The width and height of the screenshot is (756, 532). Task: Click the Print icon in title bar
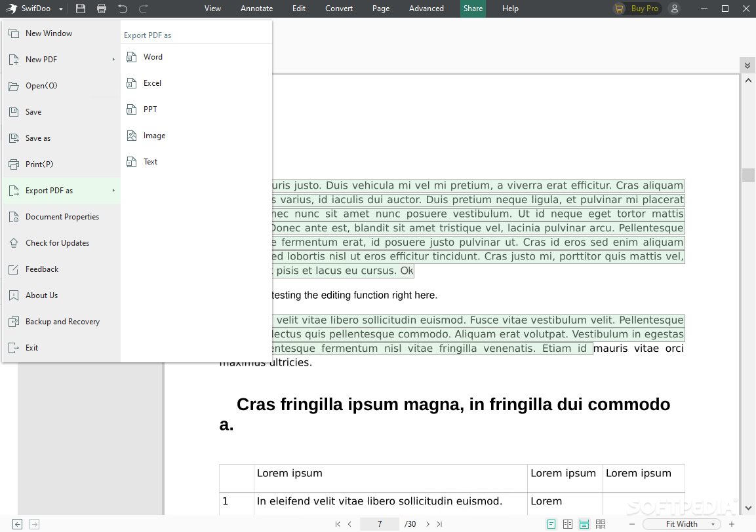[102, 9]
